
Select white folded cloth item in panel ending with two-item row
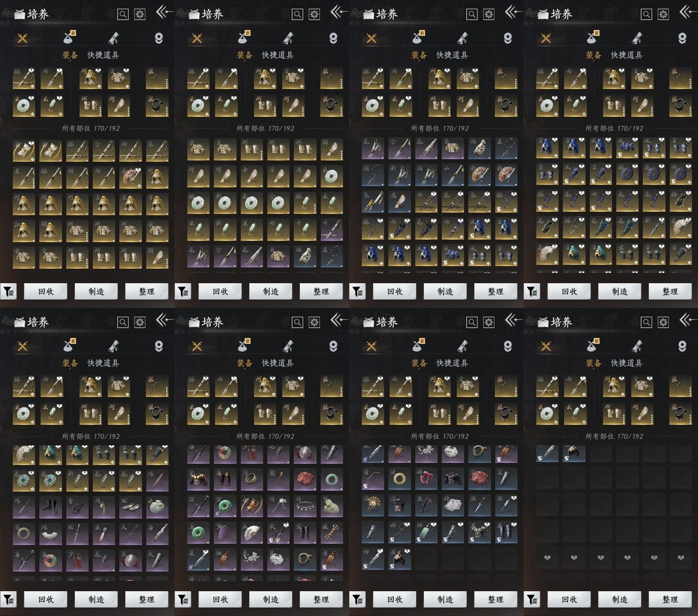[x=453, y=506]
